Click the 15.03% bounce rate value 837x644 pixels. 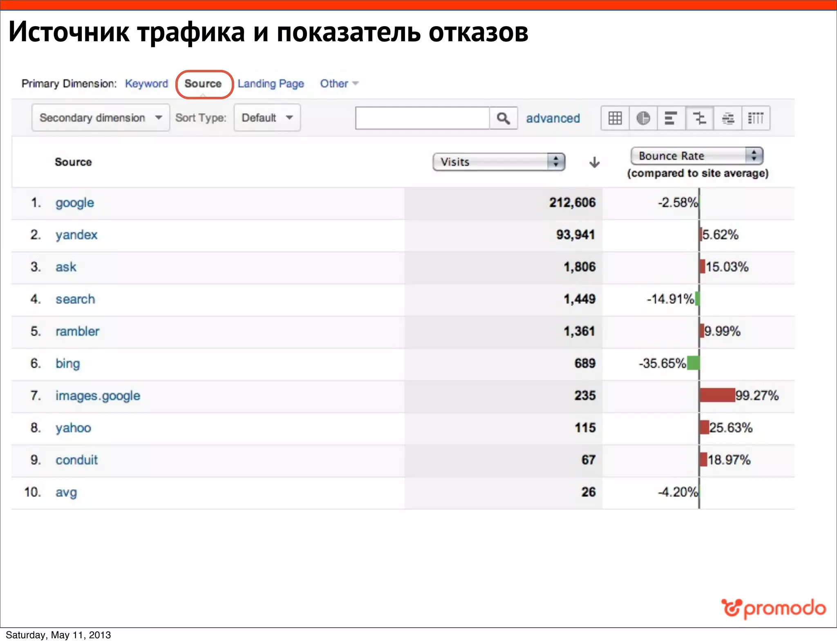(727, 267)
